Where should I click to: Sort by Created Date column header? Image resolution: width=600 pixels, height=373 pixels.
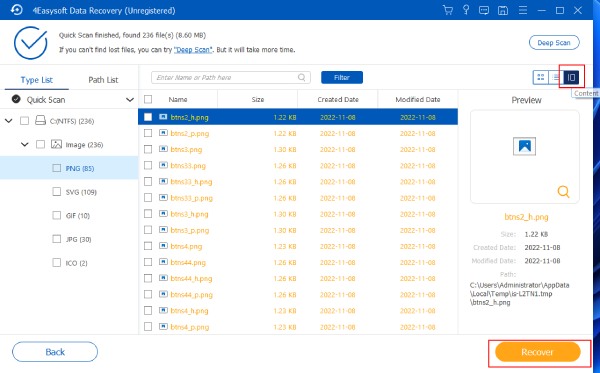pos(338,99)
